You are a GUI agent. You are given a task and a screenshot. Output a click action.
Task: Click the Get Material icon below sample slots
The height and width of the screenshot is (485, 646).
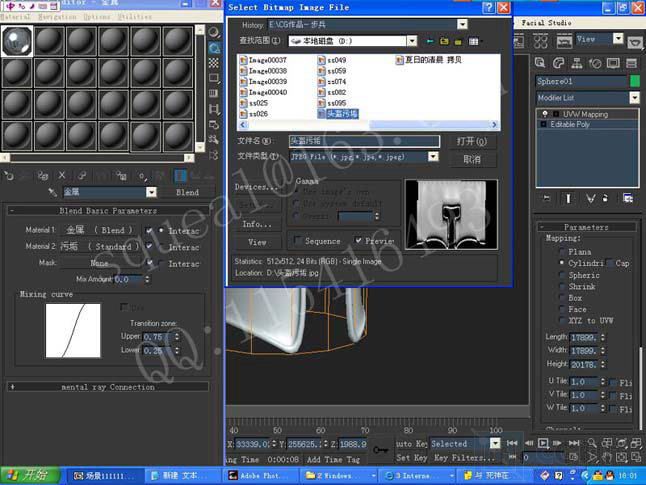9,176
